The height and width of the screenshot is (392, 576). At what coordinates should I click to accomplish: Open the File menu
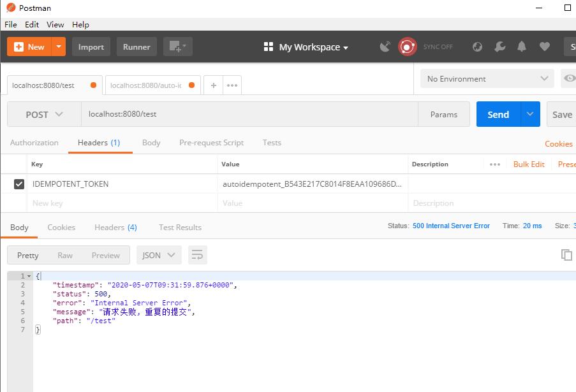pos(11,25)
